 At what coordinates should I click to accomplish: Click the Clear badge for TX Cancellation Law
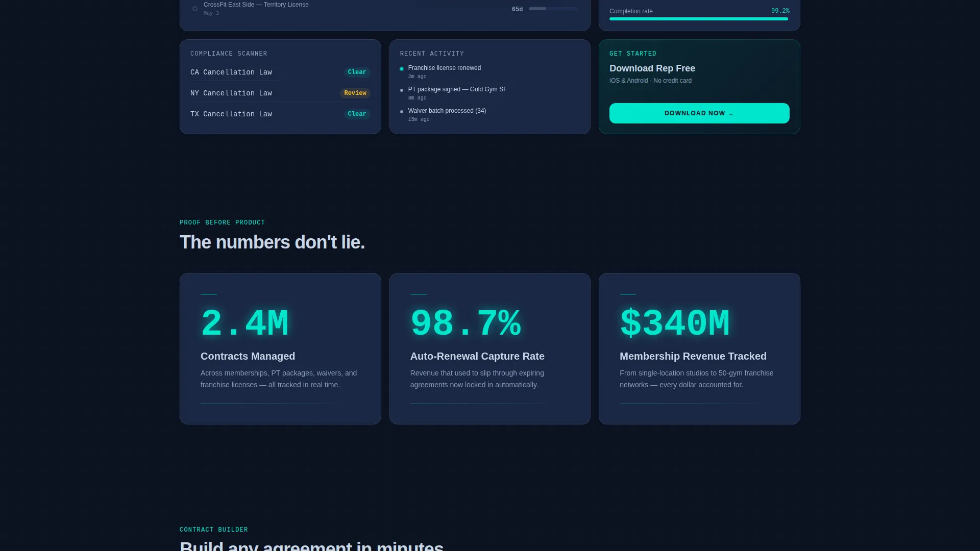click(357, 114)
